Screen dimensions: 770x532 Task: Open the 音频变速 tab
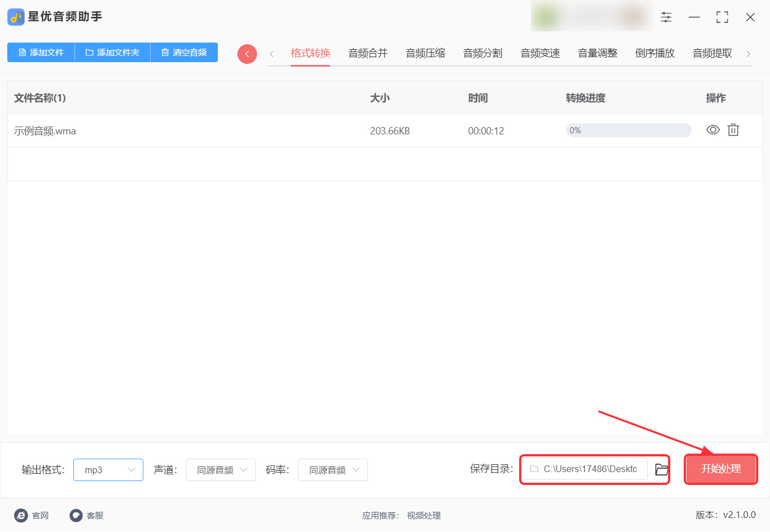[x=540, y=53]
